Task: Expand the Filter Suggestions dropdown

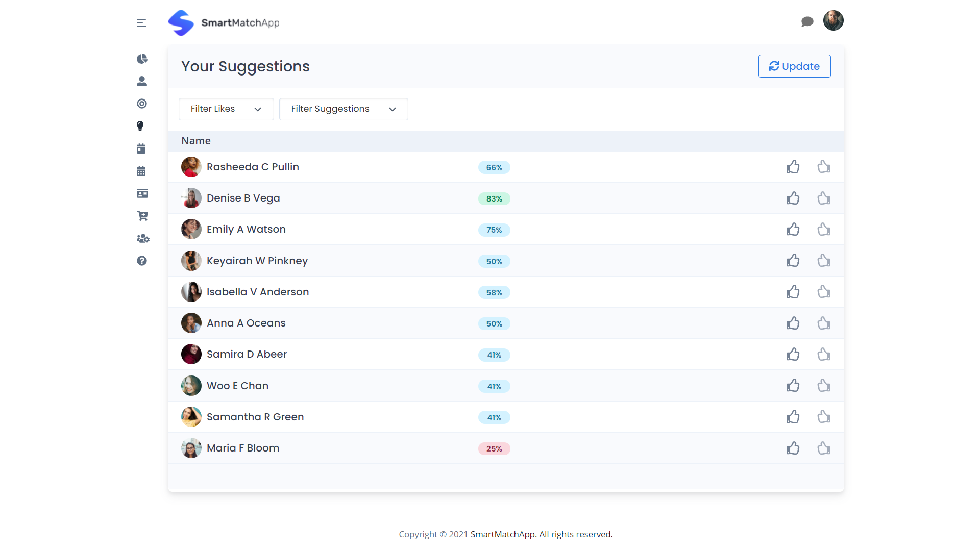Action: (x=344, y=109)
